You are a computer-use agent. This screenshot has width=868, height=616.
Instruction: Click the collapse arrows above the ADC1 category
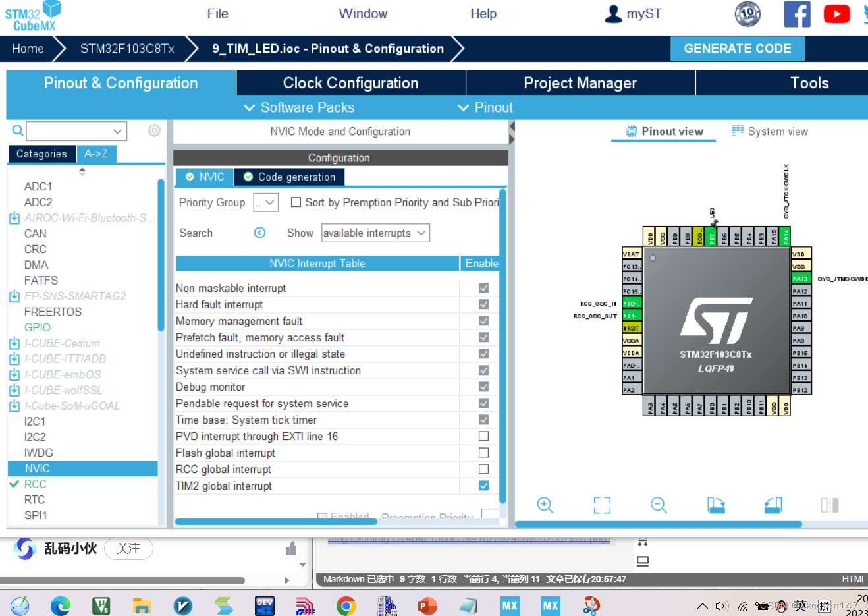82,171
